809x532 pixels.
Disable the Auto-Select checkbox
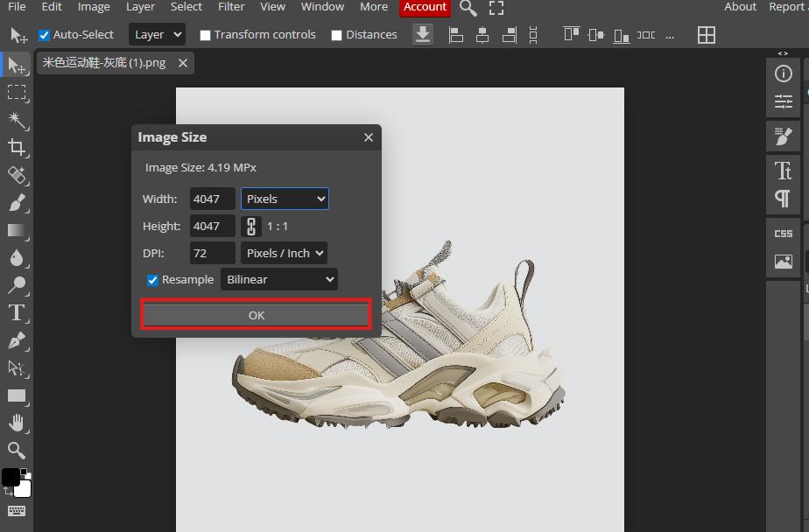coord(44,35)
